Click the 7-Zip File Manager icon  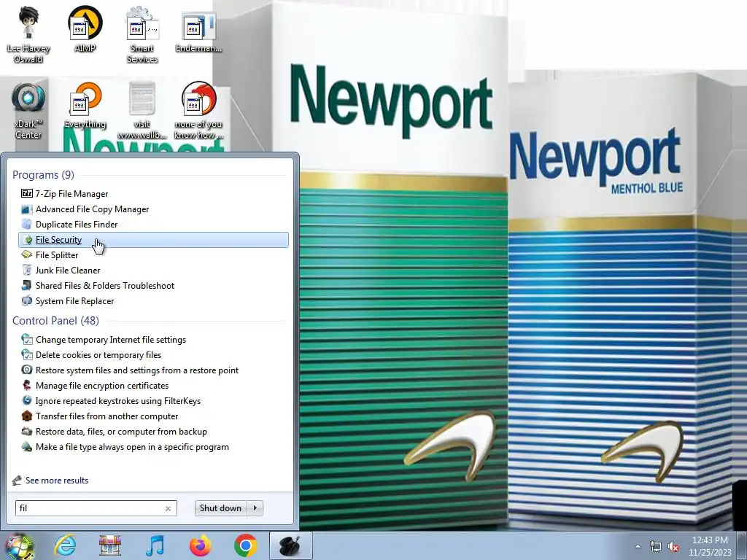click(x=27, y=194)
